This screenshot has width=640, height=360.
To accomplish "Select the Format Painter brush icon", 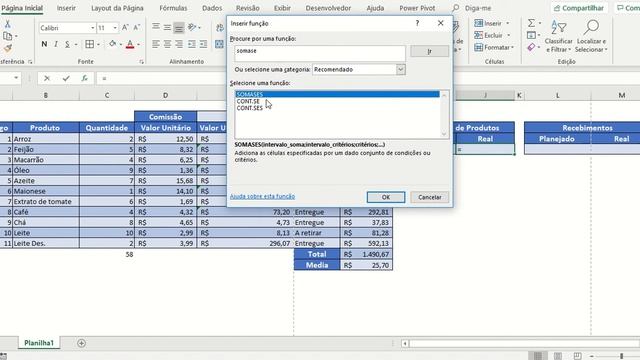I will coord(7,48).
